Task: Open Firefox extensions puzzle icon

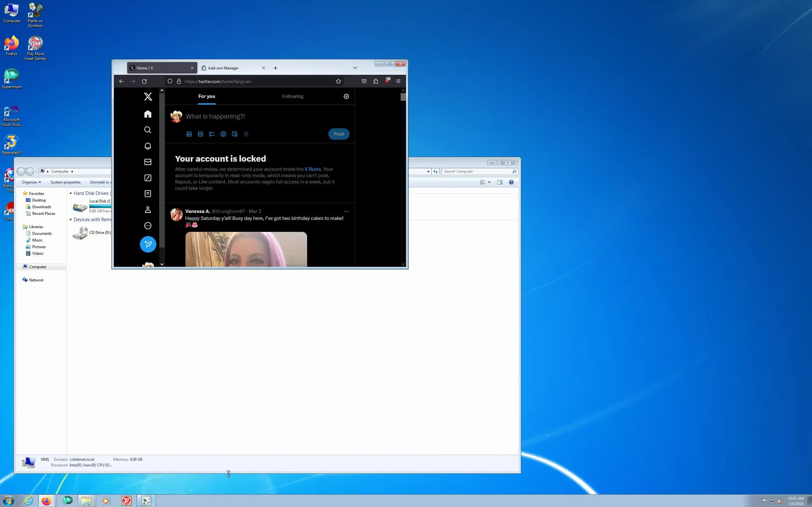Action: pos(376,81)
